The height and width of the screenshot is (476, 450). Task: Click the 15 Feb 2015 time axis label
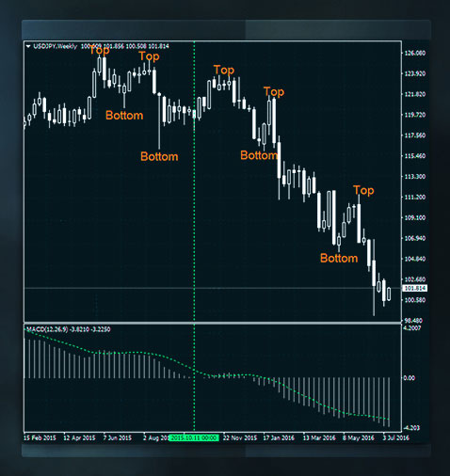(40, 437)
